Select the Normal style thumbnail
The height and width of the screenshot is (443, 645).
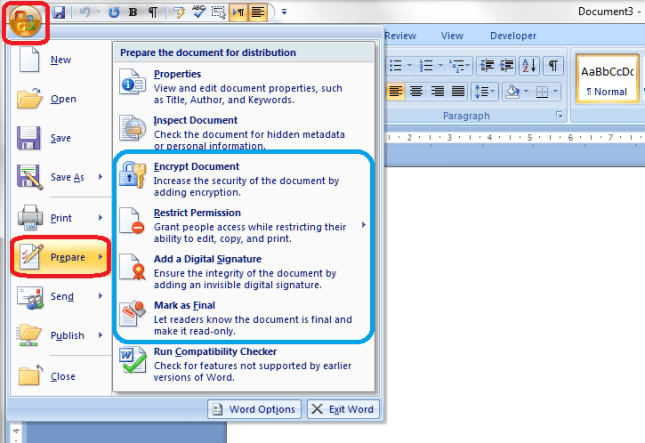pyautogui.click(x=607, y=79)
